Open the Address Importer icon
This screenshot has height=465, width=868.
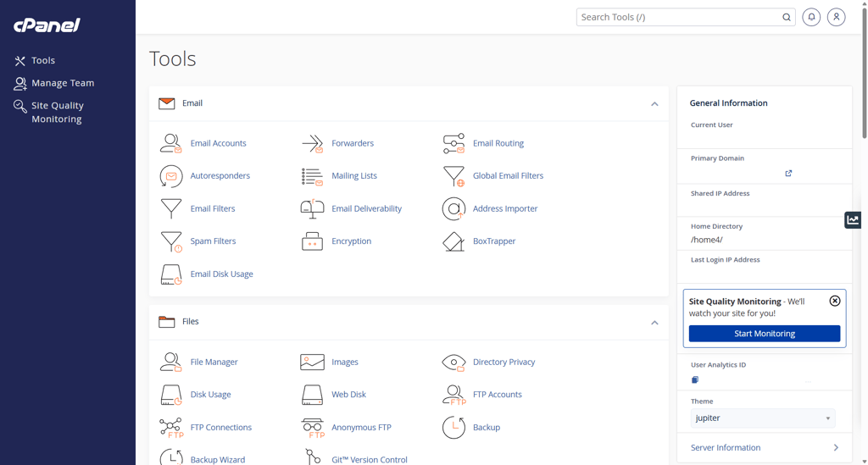(x=453, y=208)
